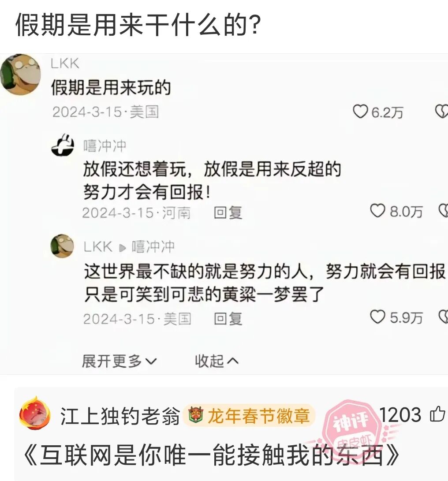Like LKK's reply with 5.9万 likes
The width and height of the screenshot is (448, 481).
(377, 317)
